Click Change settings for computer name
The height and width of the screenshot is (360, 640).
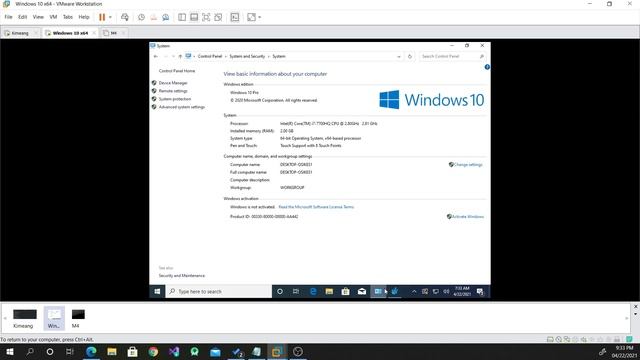[x=468, y=164]
